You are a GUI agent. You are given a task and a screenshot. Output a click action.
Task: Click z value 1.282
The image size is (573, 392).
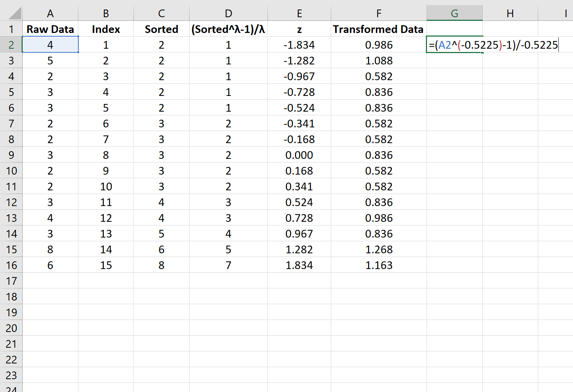coord(299,249)
